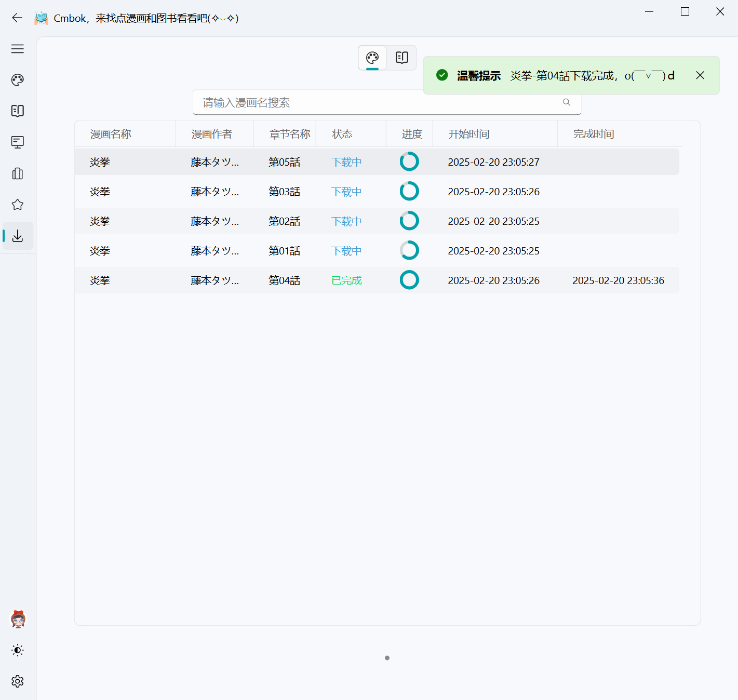Viewport: 738px width, 700px height.
Task: Toggle the light/dark theme
Action: 18,650
